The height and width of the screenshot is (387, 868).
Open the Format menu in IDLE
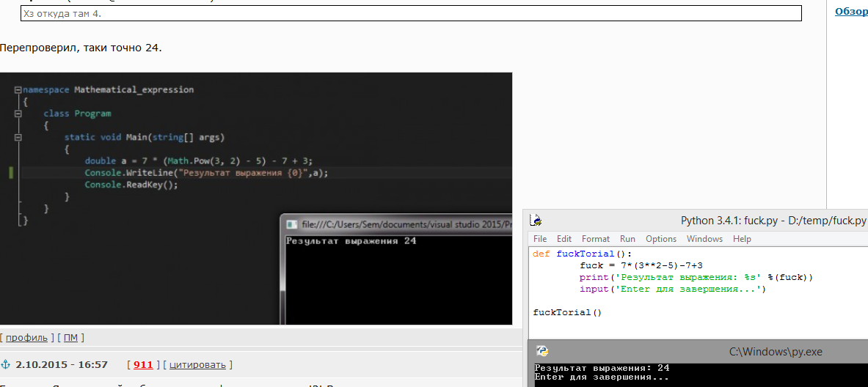point(596,239)
